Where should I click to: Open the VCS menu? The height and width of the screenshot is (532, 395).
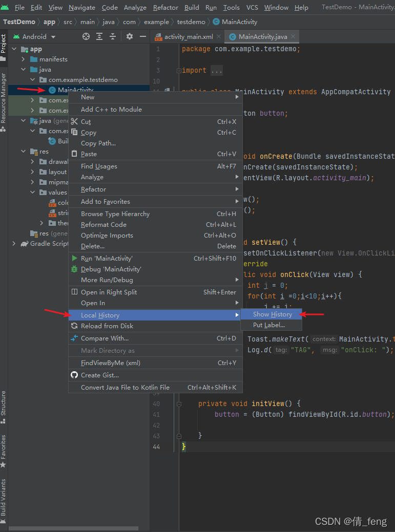252,8
